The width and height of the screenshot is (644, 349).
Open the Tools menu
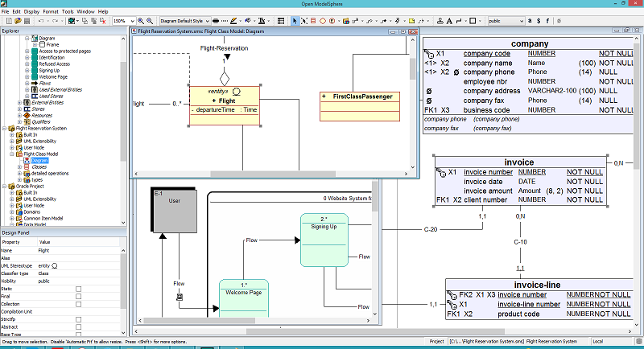[68, 12]
